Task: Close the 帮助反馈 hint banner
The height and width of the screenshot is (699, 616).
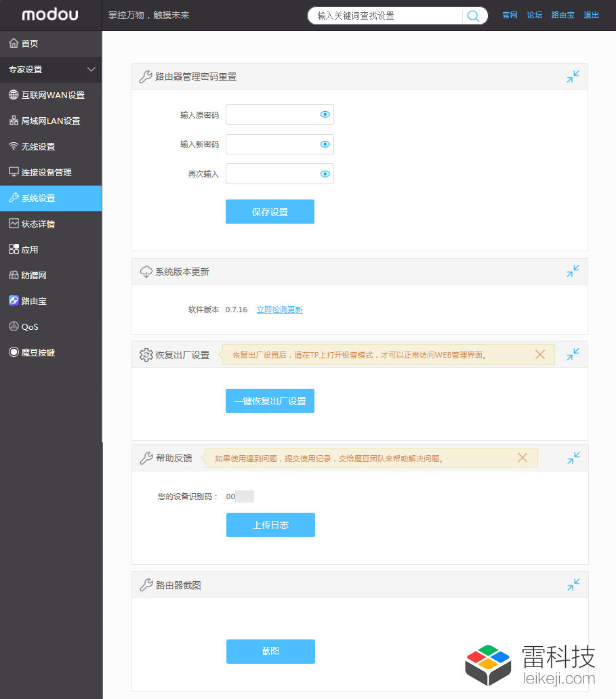Action: [x=522, y=458]
